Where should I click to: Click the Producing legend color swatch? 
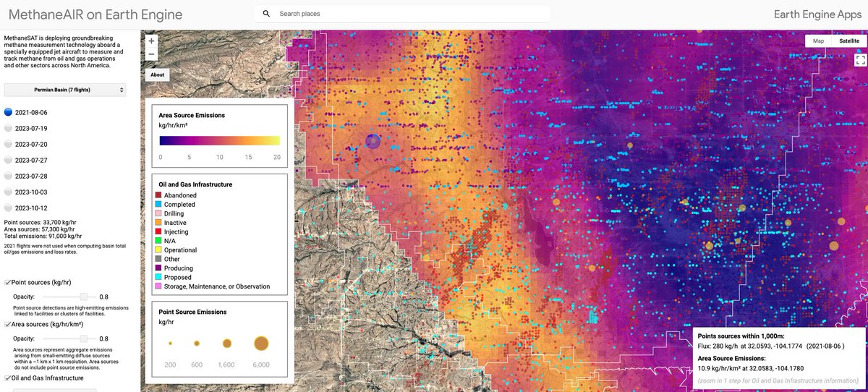[x=158, y=268]
